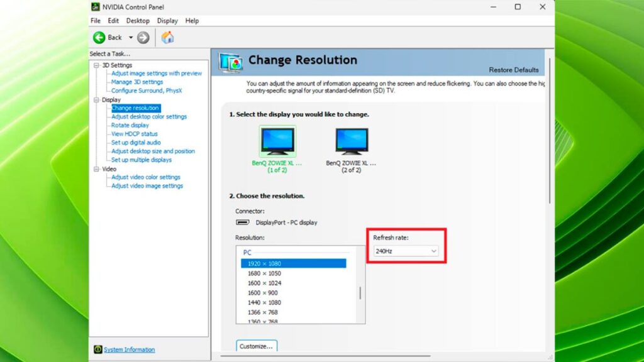644x362 pixels.
Task: Open Manage 3D settings in task tree
Action: click(137, 82)
